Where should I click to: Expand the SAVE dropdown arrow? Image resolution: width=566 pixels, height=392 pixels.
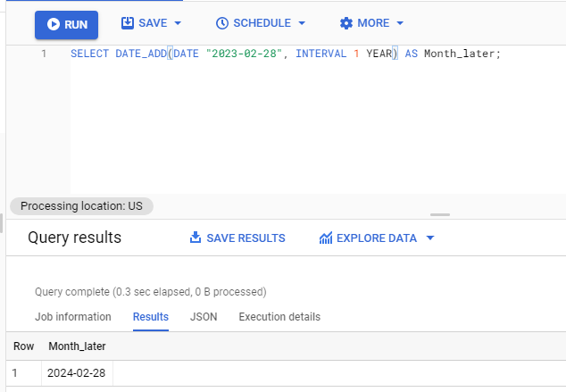(x=178, y=23)
